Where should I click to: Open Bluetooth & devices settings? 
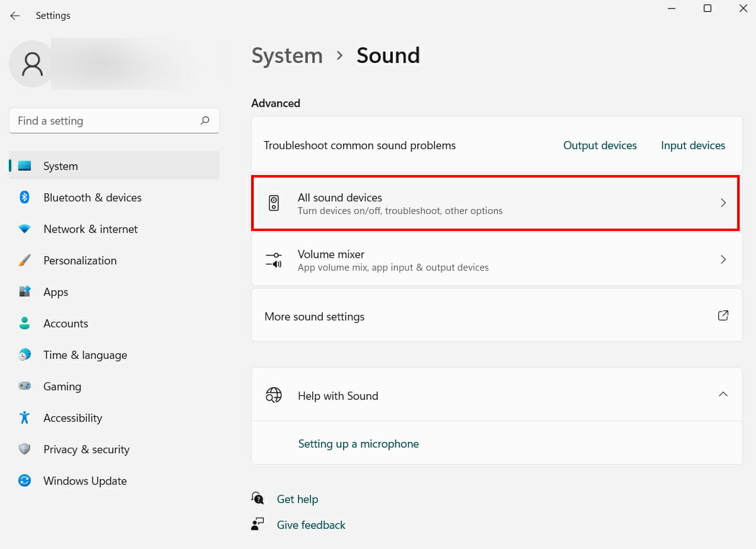(114, 198)
